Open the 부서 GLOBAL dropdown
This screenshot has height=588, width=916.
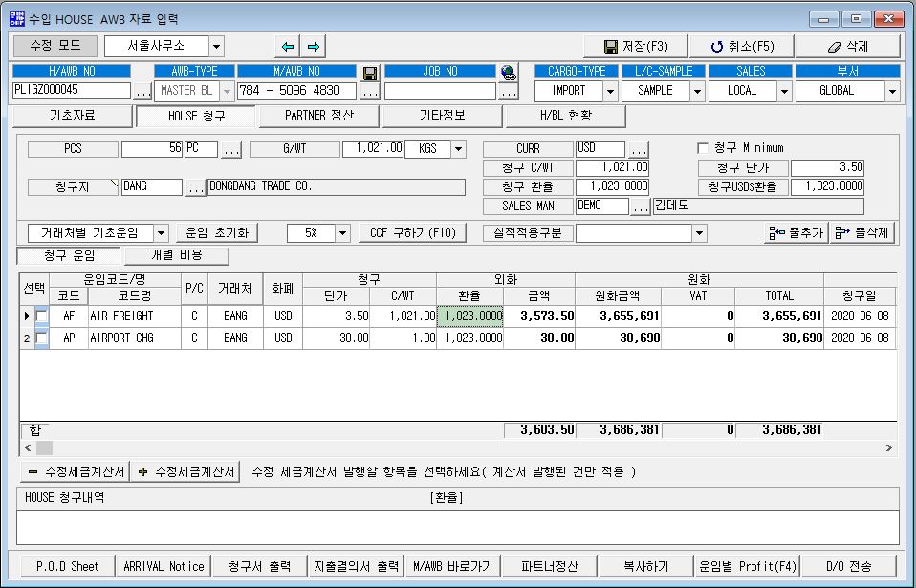(892, 91)
